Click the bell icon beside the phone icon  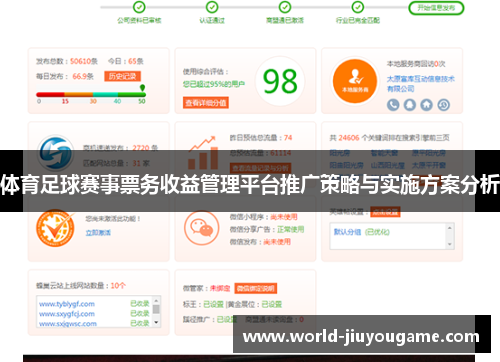(x=410, y=105)
